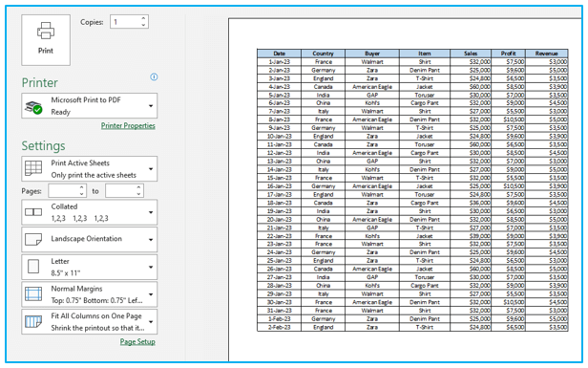Click the Copies number field
This screenshot has height=368, width=588.
tap(125, 22)
